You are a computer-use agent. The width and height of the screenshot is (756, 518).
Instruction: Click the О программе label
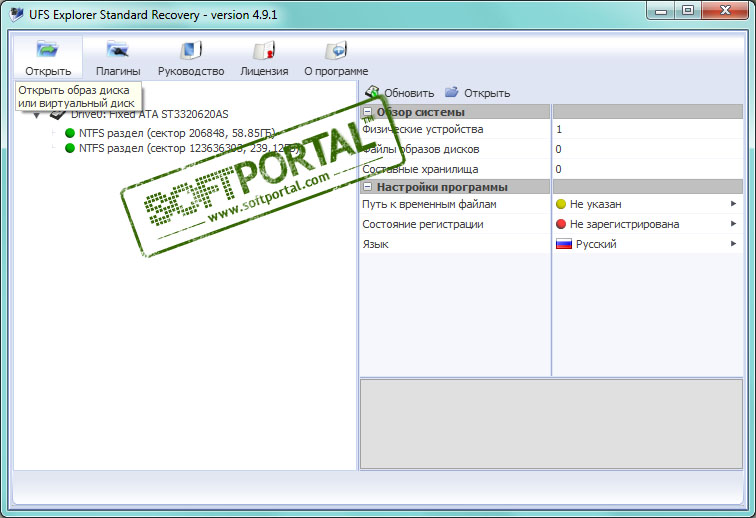336,71
